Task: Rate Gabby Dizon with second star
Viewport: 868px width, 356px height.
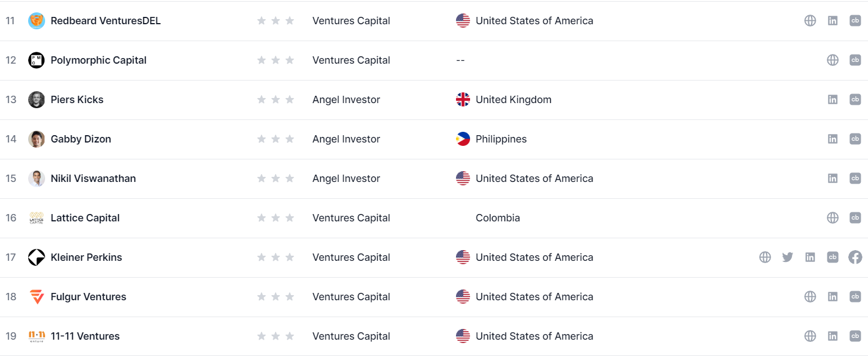Action: coord(276,139)
